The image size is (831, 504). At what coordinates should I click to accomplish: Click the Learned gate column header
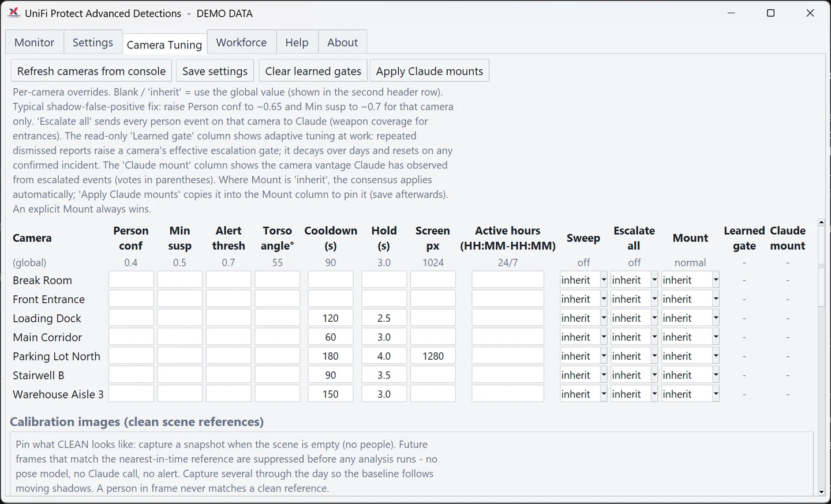tap(744, 238)
